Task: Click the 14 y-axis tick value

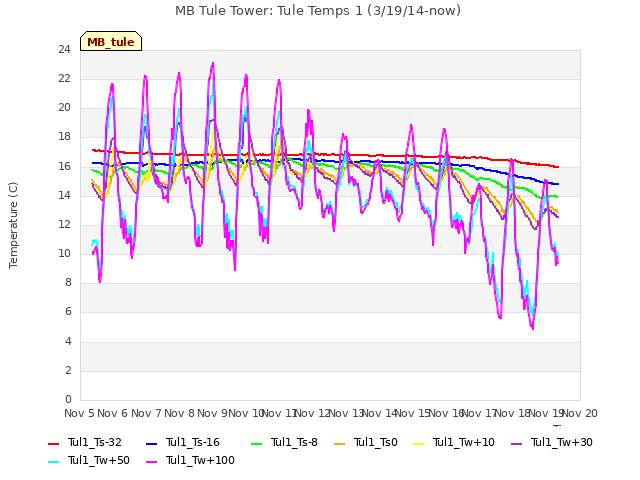Action: (64, 195)
